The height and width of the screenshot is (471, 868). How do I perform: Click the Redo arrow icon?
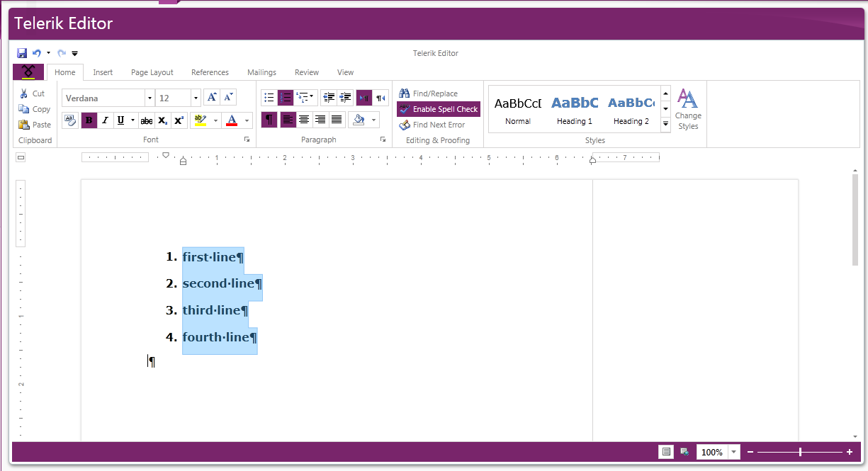[62, 53]
